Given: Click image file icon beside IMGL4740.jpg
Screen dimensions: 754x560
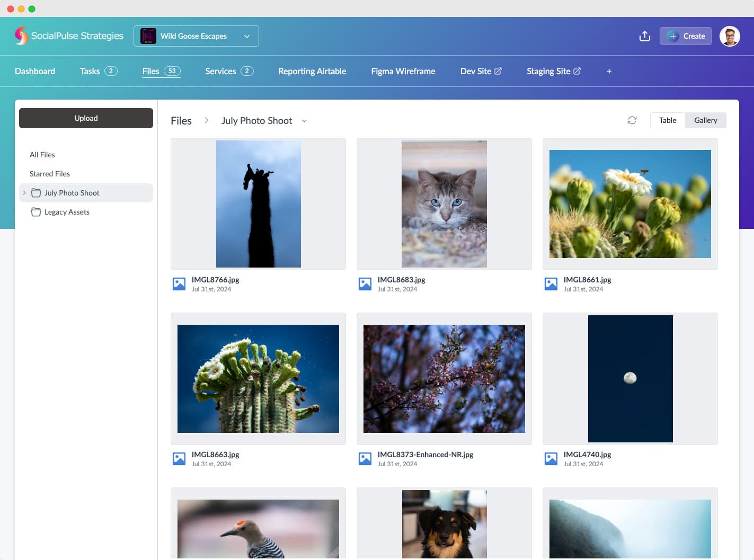Looking at the screenshot, I should click(551, 459).
